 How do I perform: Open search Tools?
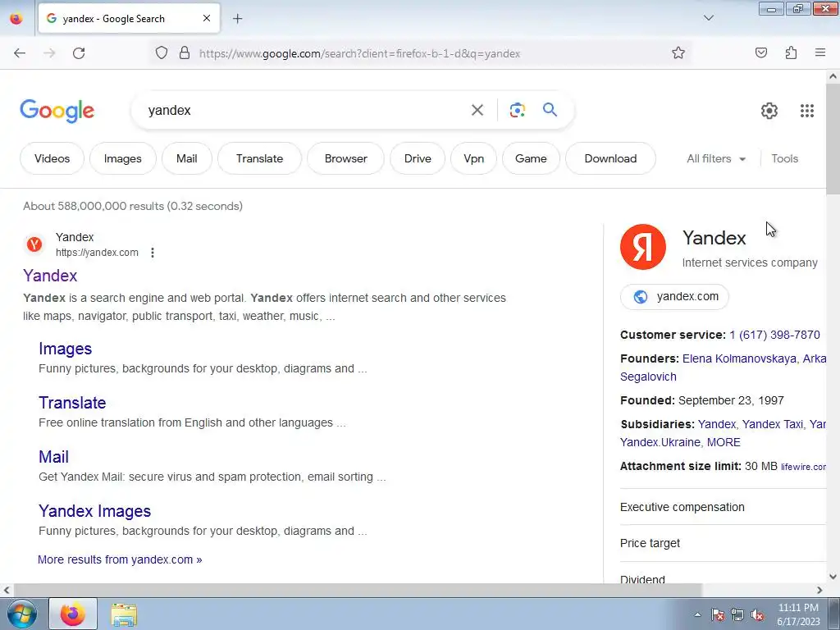[x=784, y=158]
